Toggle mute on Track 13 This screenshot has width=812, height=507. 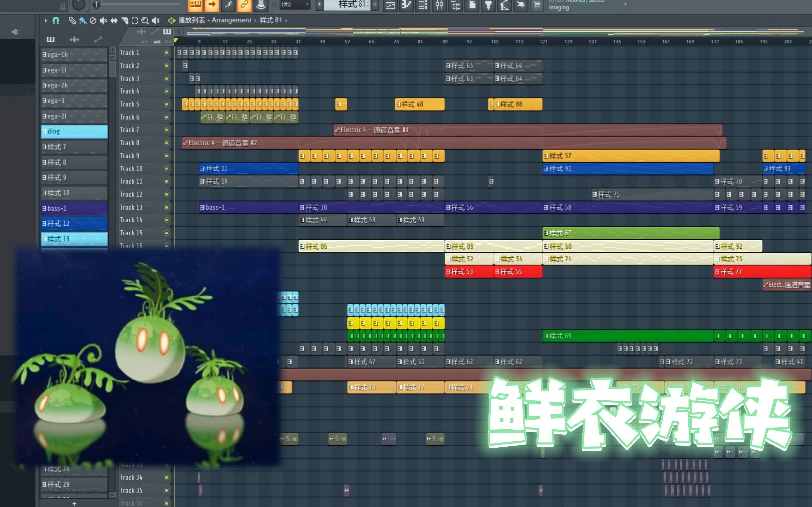tap(166, 207)
